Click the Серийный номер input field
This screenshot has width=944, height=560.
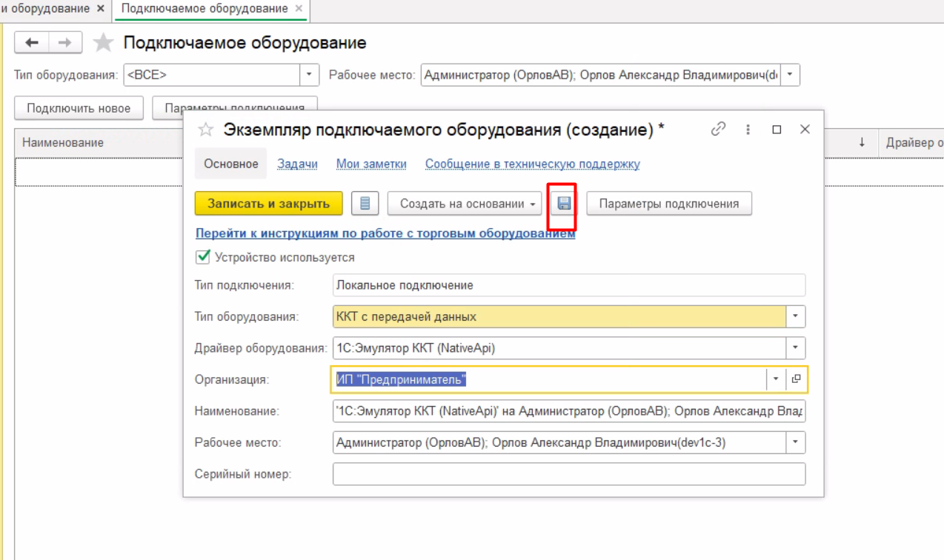(x=568, y=474)
